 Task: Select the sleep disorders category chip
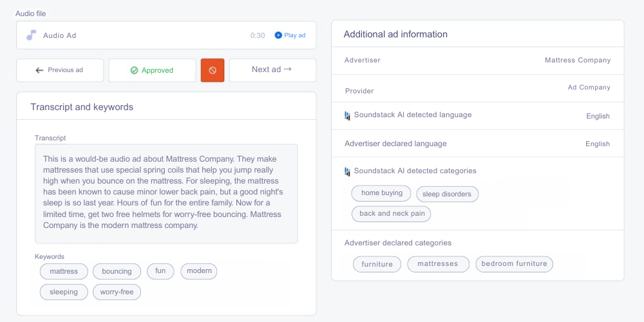coord(448,194)
